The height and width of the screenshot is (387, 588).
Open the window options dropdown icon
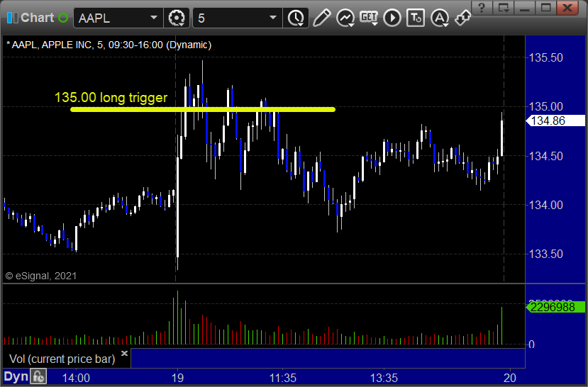tap(504, 7)
